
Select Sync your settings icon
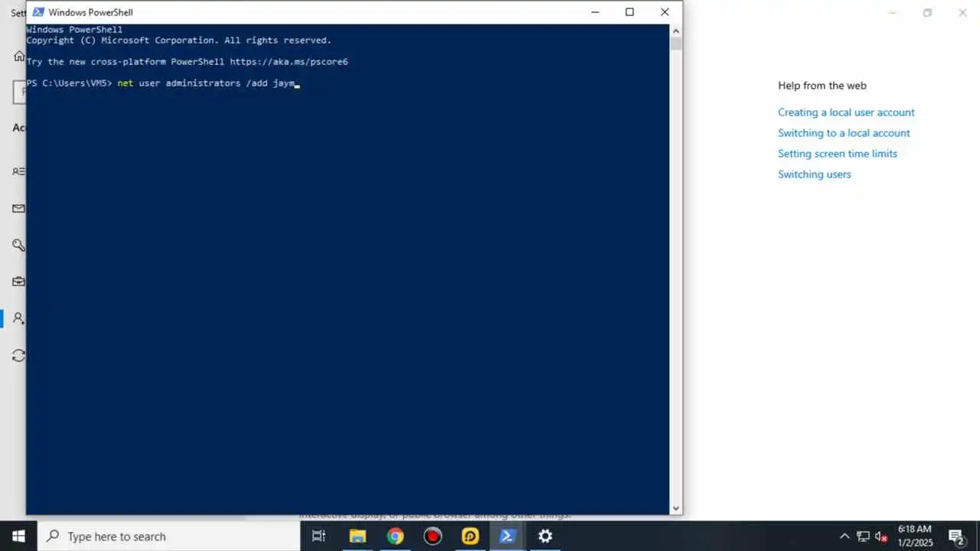(x=18, y=356)
